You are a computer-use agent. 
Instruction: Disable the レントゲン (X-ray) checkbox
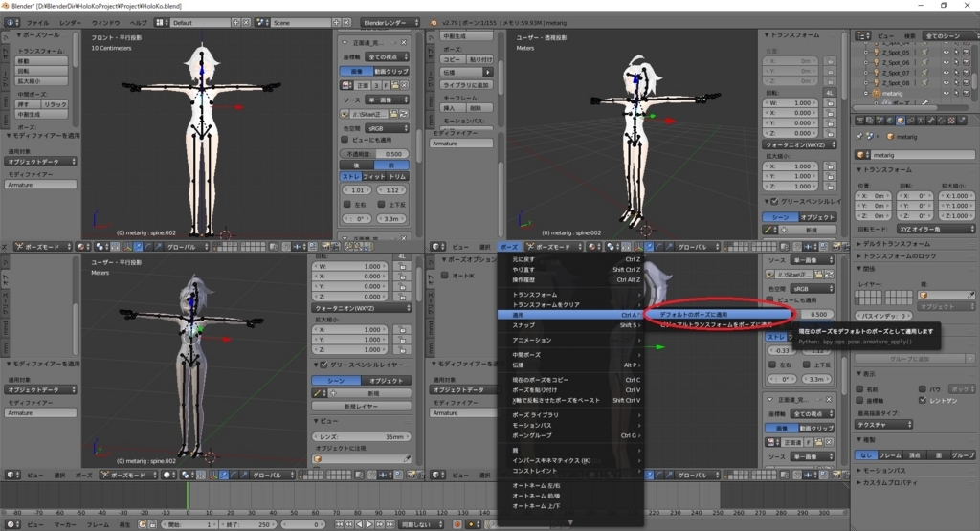click(923, 401)
